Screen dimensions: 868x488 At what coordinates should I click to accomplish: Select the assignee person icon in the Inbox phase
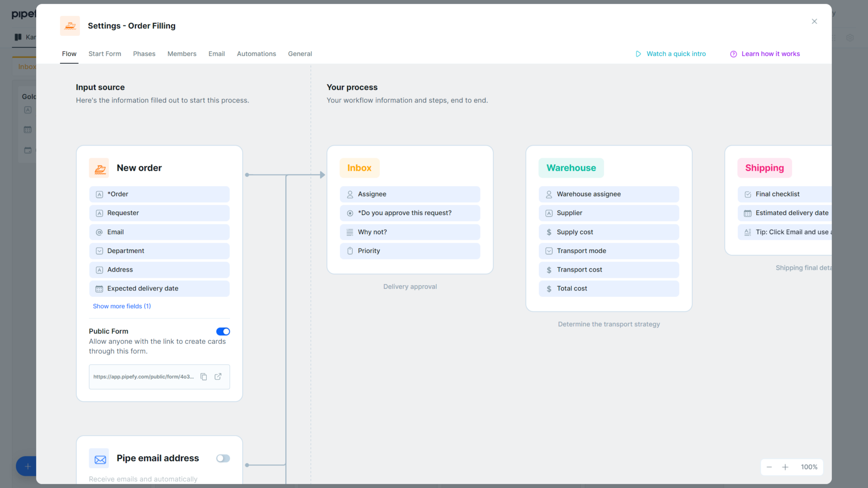[349, 194]
